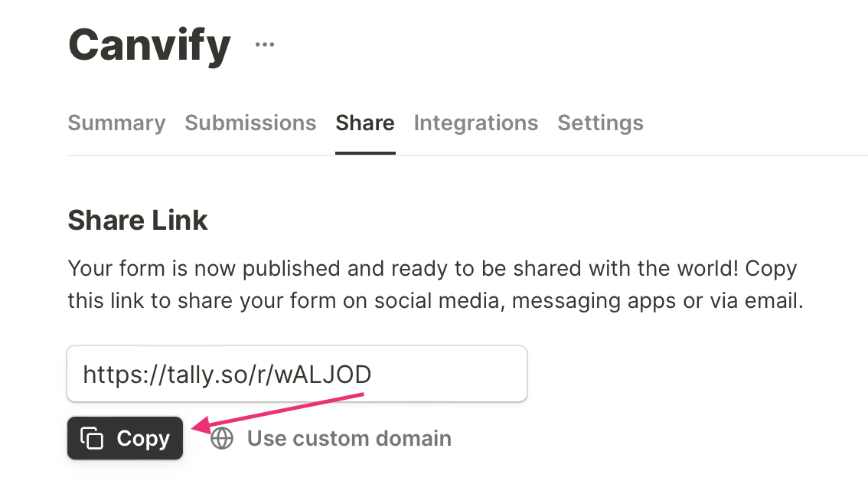Click the pink arrow pointing at Copy
Viewport: 868px width, 504px height.
tap(276, 412)
